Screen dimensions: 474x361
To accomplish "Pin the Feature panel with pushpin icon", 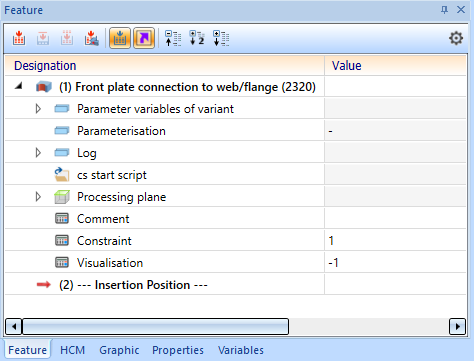I will [x=444, y=10].
